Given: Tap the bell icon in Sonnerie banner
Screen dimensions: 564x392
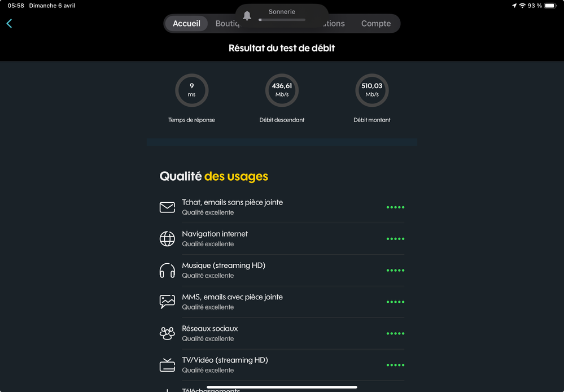Looking at the screenshot, I should (x=247, y=16).
